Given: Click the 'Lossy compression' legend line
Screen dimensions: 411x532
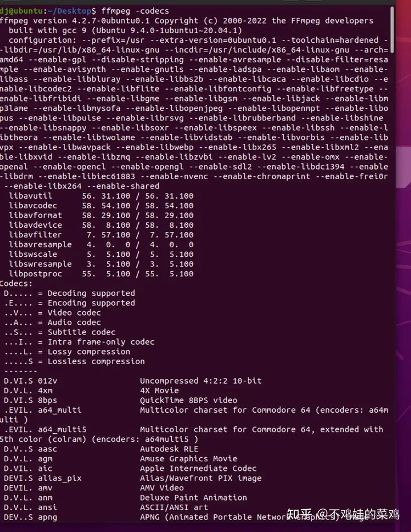Looking at the screenshot, I should (x=67, y=352).
